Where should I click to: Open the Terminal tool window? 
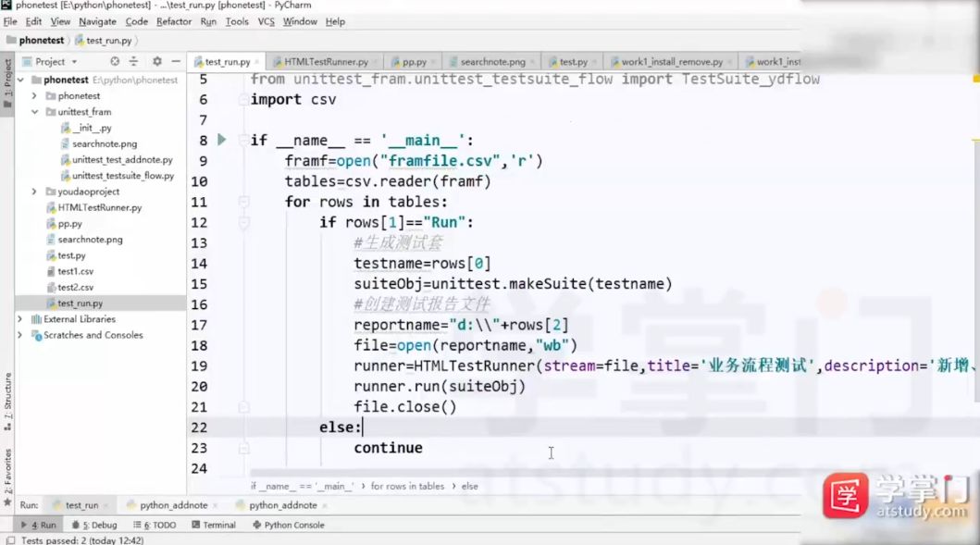[x=213, y=525]
